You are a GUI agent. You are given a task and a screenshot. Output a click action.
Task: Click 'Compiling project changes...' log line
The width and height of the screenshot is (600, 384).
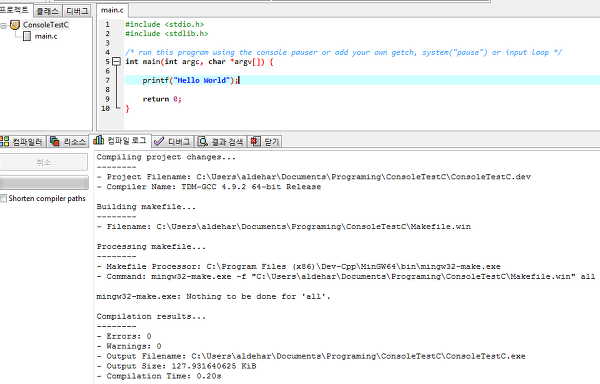pos(166,157)
